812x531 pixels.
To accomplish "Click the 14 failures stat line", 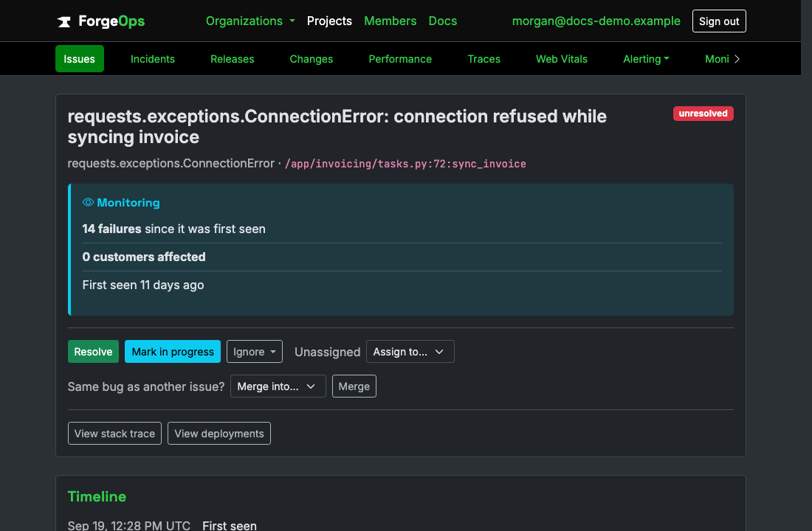I will (173, 229).
